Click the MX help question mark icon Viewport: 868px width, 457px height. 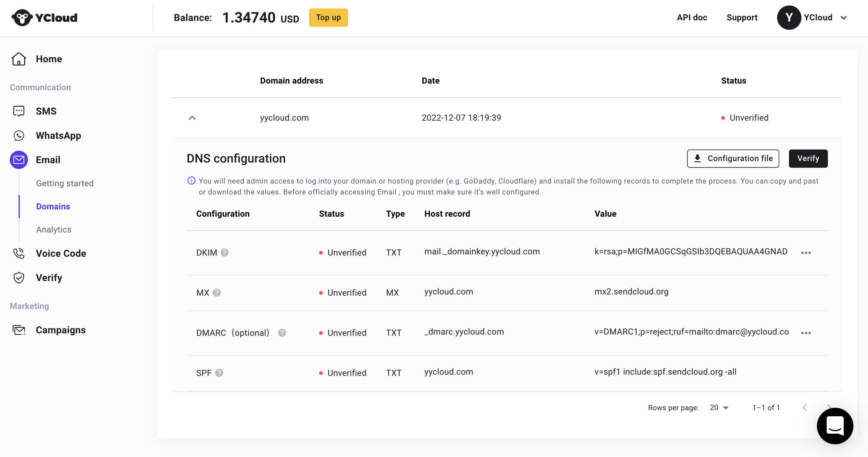(x=217, y=293)
